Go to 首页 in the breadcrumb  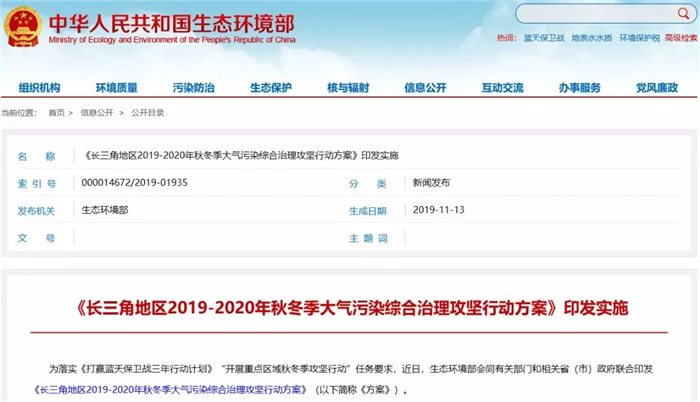coord(56,112)
